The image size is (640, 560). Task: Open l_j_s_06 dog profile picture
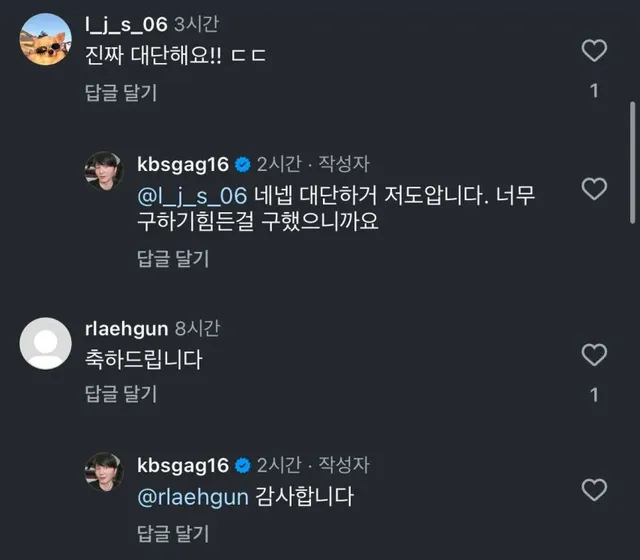coord(45,40)
